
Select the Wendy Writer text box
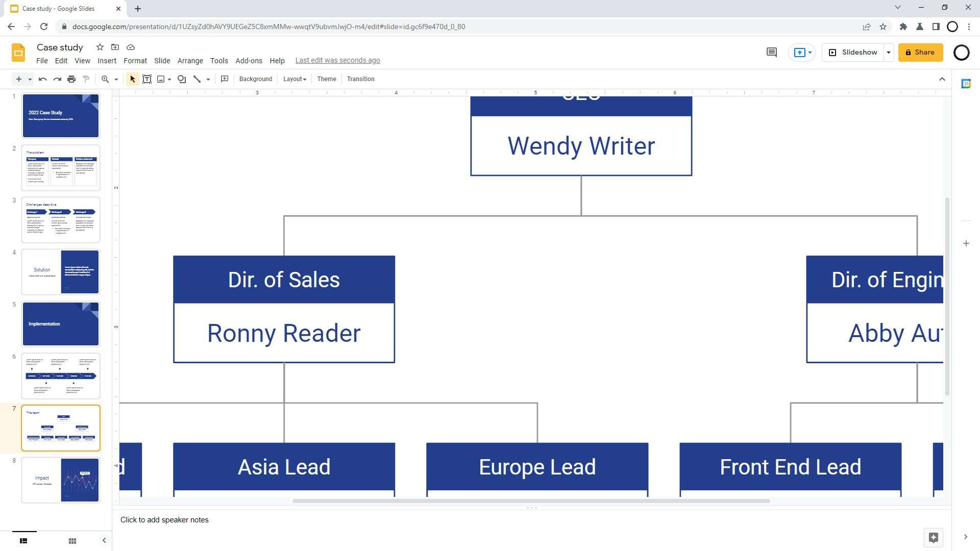(x=581, y=146)
